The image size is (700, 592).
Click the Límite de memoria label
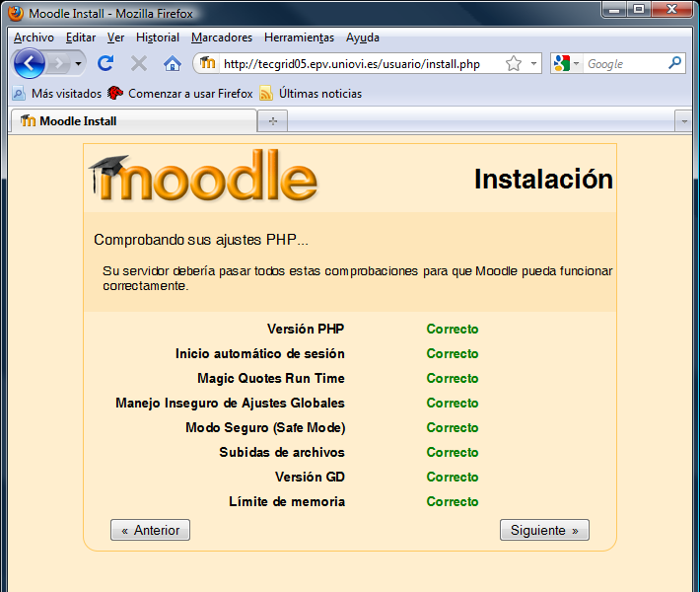point(287,501)
